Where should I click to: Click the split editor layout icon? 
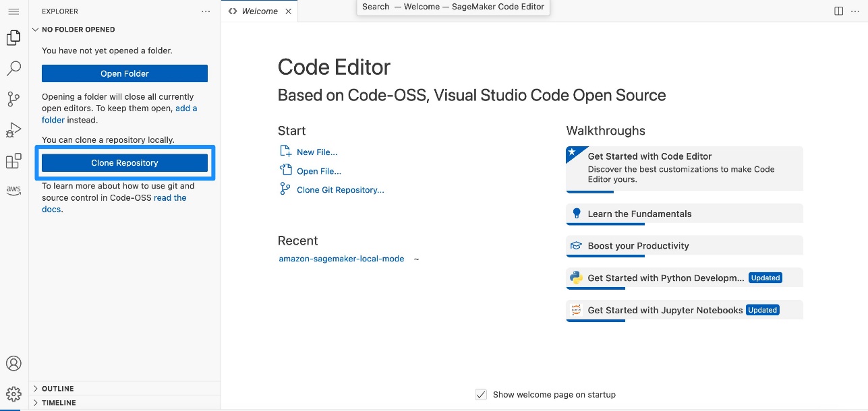[839, 11]
